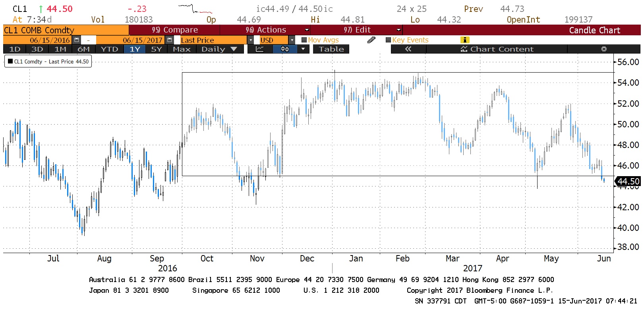Select the 3D time range tab
644x313 pixels.
pyautogui.click(x=37, y=49)
